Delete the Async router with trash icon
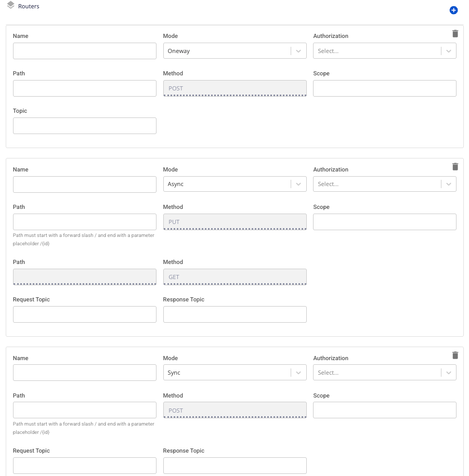Viewport: 469px width, 476px height. 455,167
